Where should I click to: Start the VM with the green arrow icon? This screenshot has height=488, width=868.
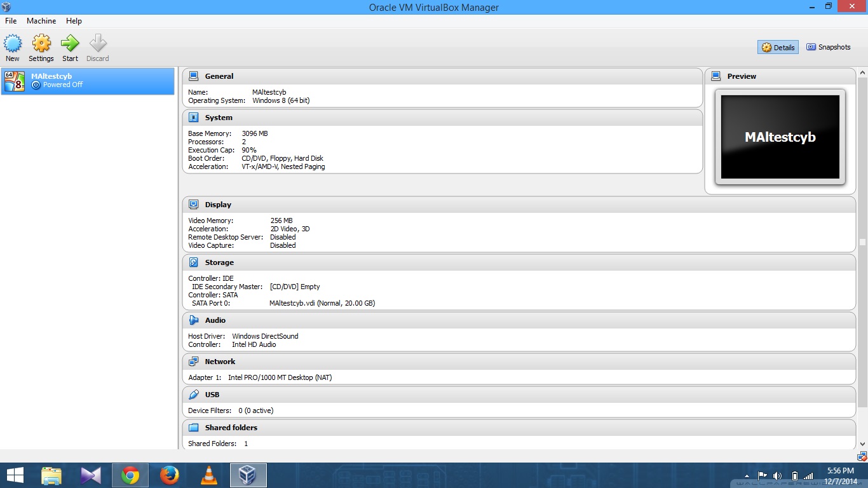(x=70, y=44)
